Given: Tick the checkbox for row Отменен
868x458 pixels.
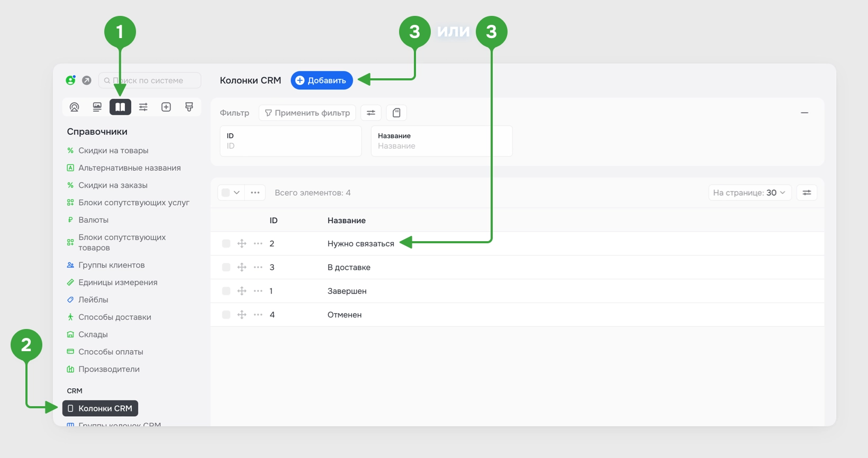Looking at the screenshot, I should [226, 315].
